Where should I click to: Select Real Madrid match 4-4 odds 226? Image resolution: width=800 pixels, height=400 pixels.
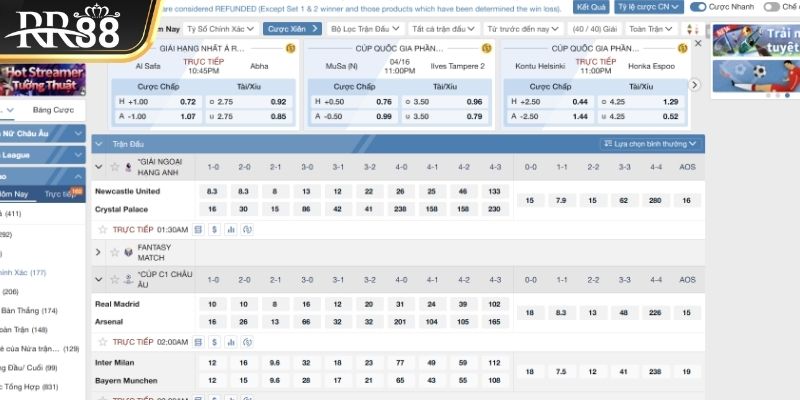[x=656, y=313]
